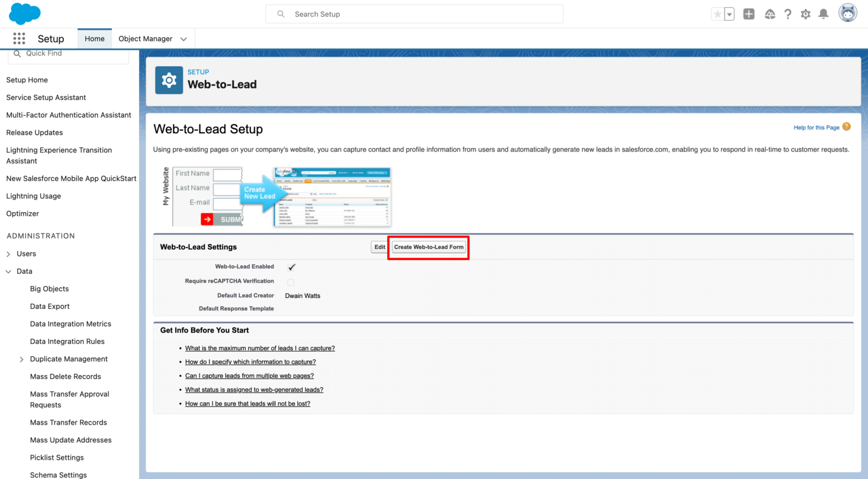Open the Trailhead guidance icon
Screen dimensions: 868x479
coord(770,14)
